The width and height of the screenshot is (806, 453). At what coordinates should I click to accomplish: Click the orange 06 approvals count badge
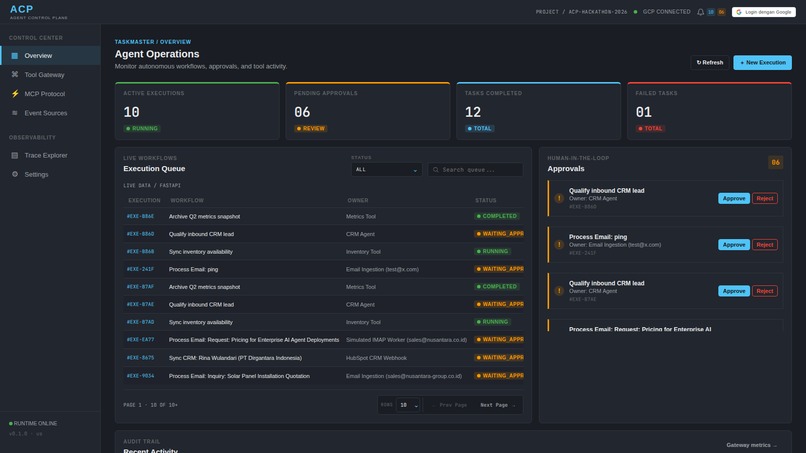coord(775,162)
